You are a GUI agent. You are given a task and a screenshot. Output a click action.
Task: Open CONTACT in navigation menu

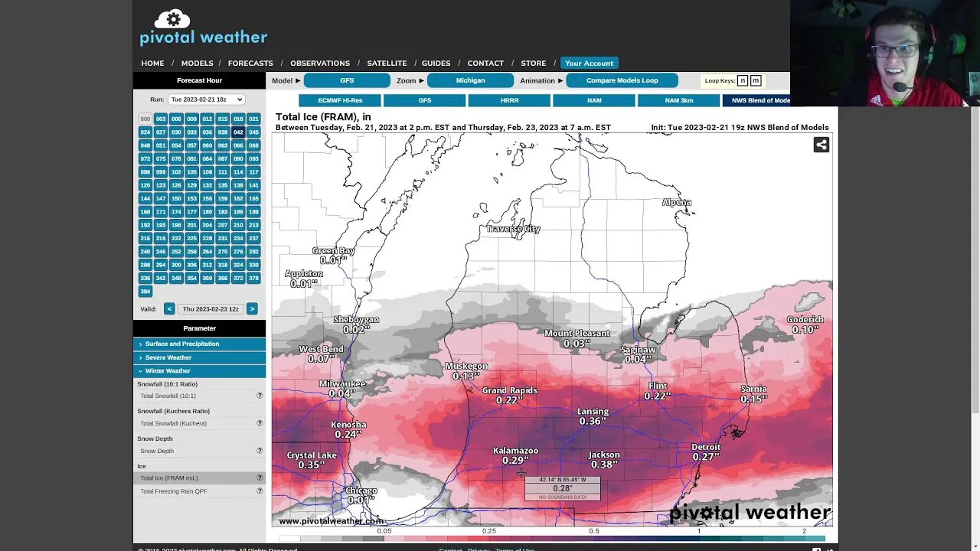[x=485, y=64]
